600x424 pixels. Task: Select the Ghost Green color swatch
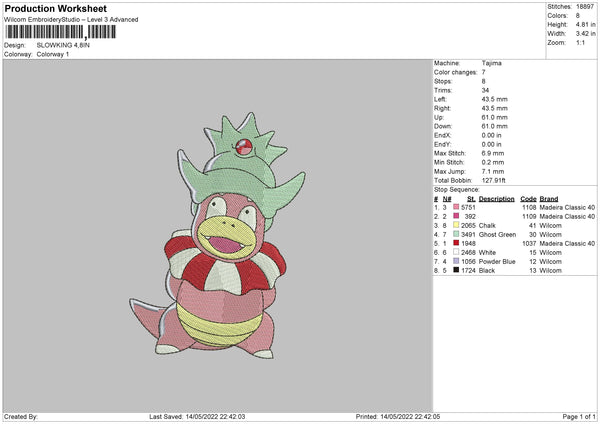tap(456, 234)
